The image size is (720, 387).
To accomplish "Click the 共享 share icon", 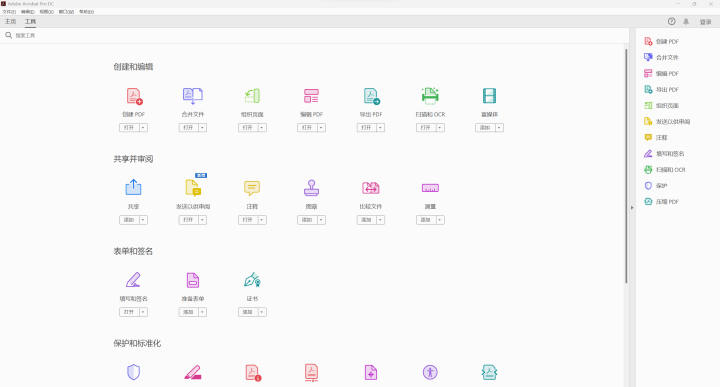I will coord(134,187).
